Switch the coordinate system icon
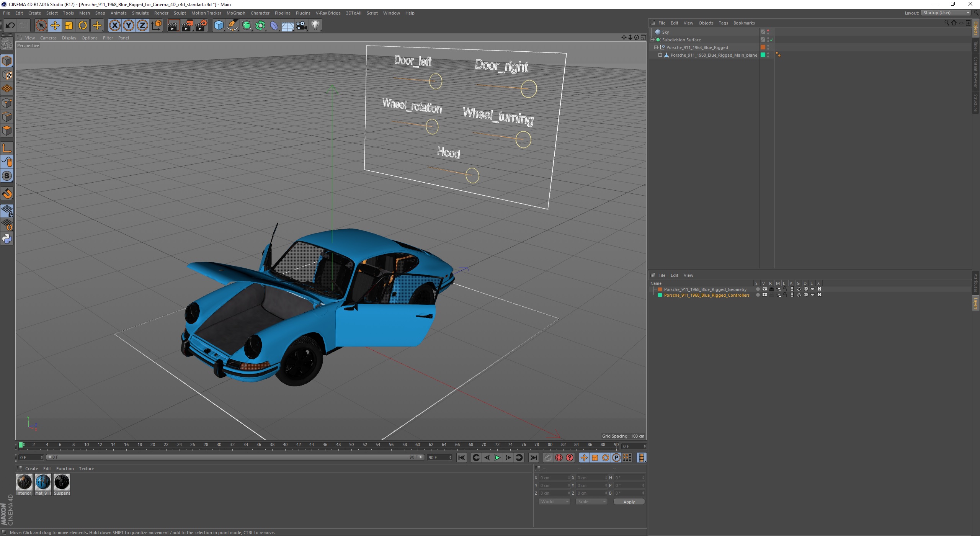 156,26
